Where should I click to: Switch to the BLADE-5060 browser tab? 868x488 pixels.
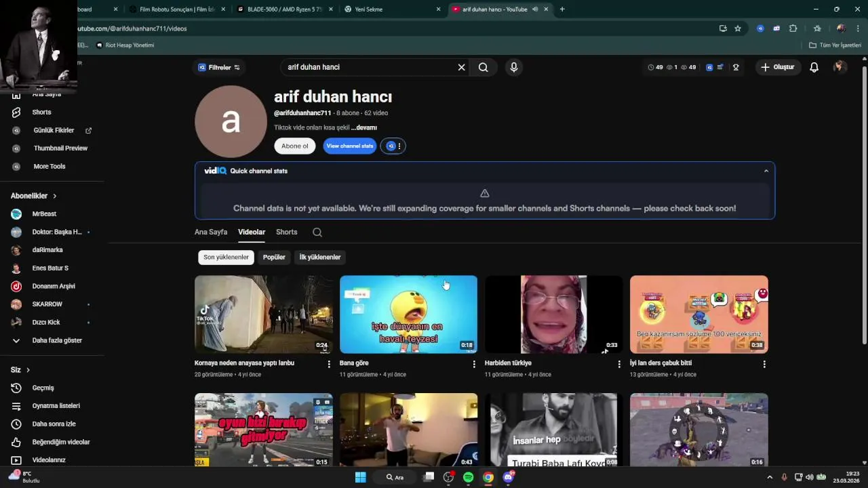[x=285, y=9]
